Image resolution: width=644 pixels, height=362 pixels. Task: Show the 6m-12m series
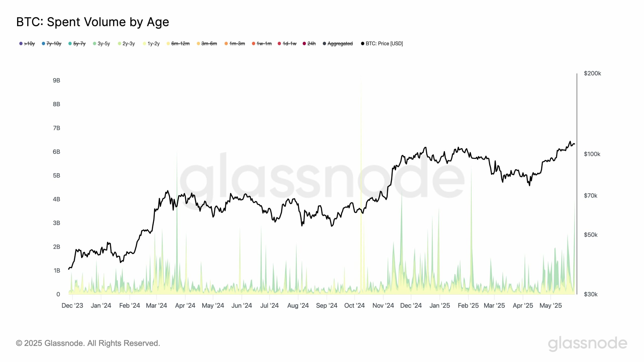pyautogui.click(x=178, y=43)
